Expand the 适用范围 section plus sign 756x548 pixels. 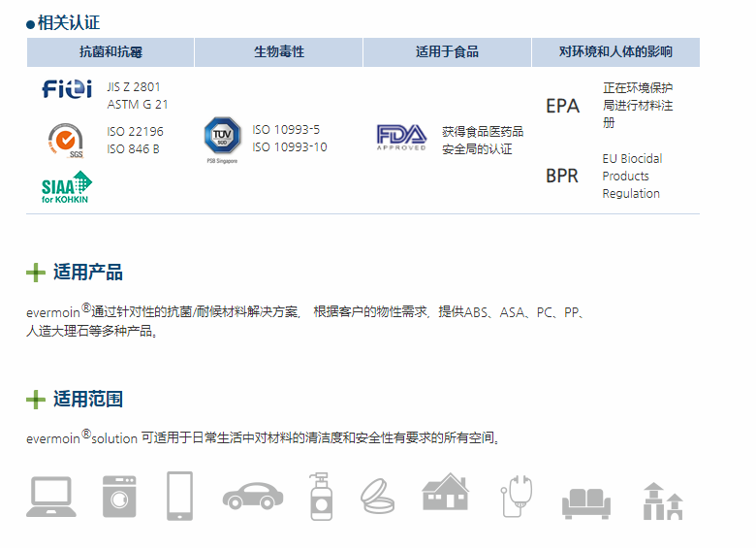click(36, 400)
